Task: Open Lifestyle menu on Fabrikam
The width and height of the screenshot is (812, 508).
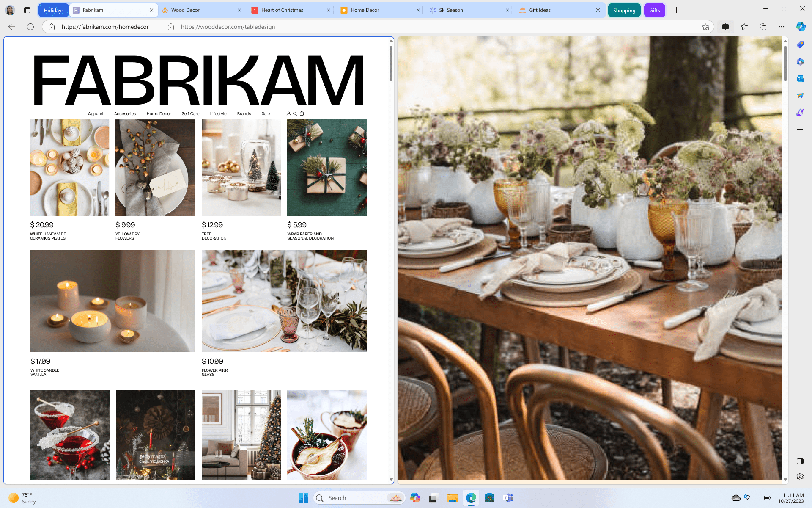Action: [x=218, y=113]
